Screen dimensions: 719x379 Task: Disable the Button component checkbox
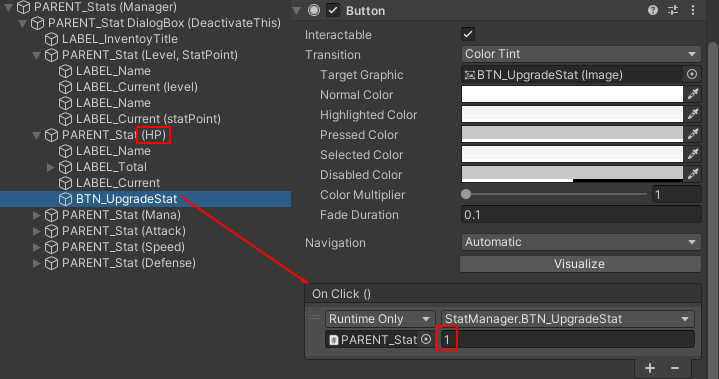[333, 11]
